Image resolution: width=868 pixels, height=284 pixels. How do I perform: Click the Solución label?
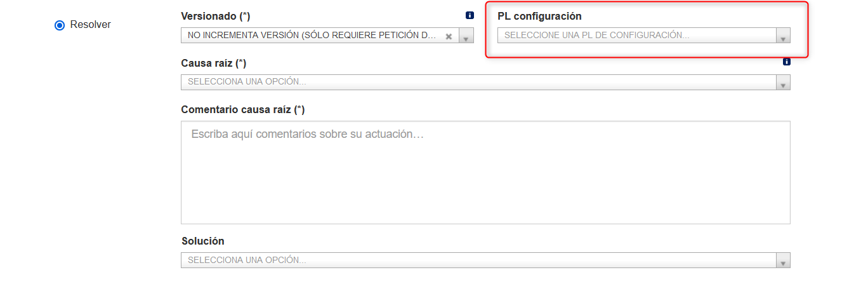(202, 241)
